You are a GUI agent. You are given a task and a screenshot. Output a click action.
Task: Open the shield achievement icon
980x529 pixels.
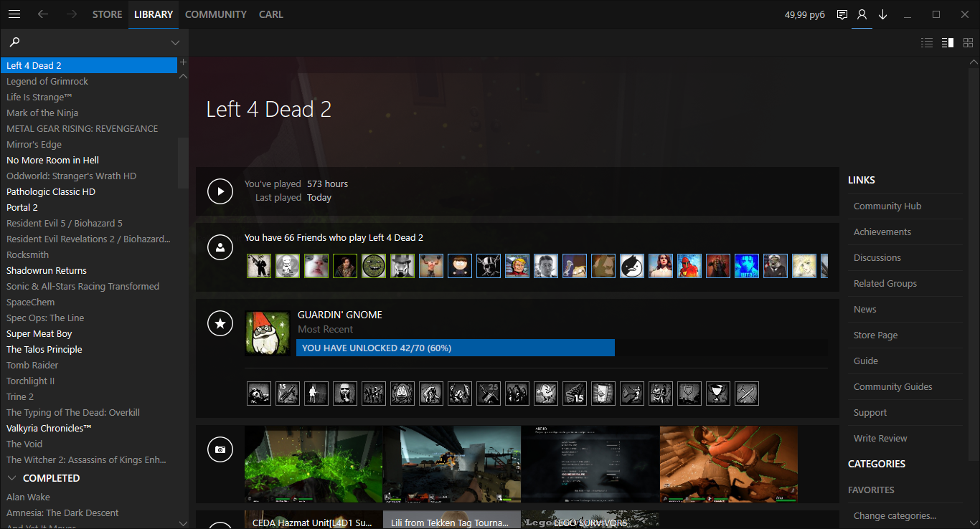click(689, 394)
